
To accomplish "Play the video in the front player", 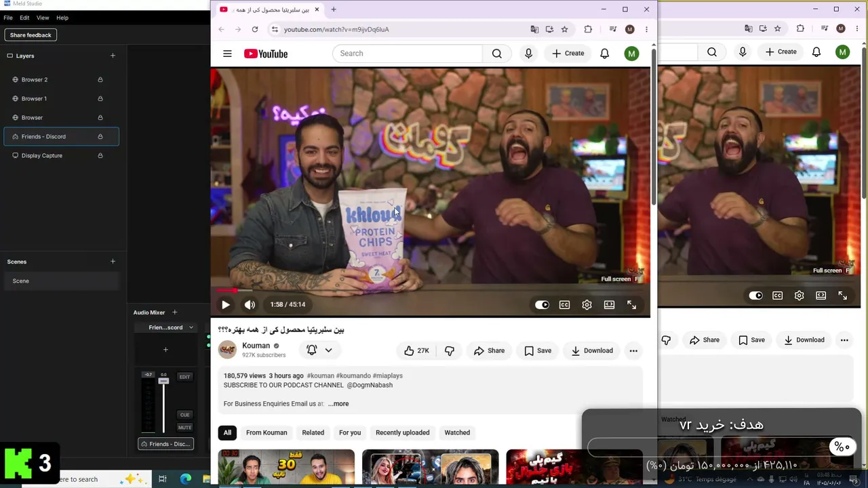I will pos(226,305).
